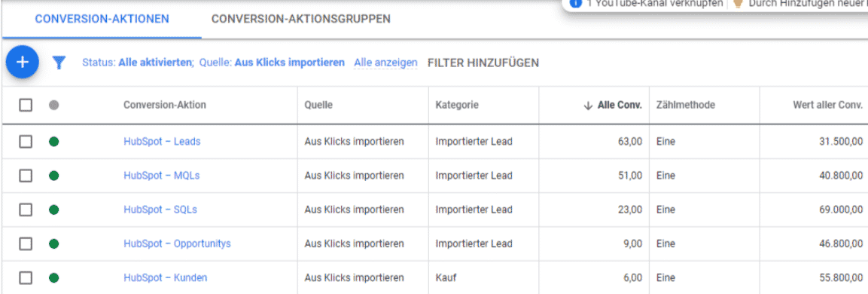Switch to the Conversion-Aktionsgruppen tab
This screenshot has width=868, height=294.
(x=300, y=19)
